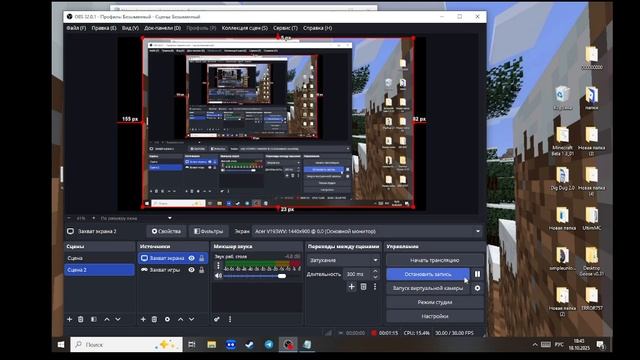Image resolution: width=640 pixels, height=360 pixels.
Task: Move source down in Sources panel
Action: click(192, 319)
